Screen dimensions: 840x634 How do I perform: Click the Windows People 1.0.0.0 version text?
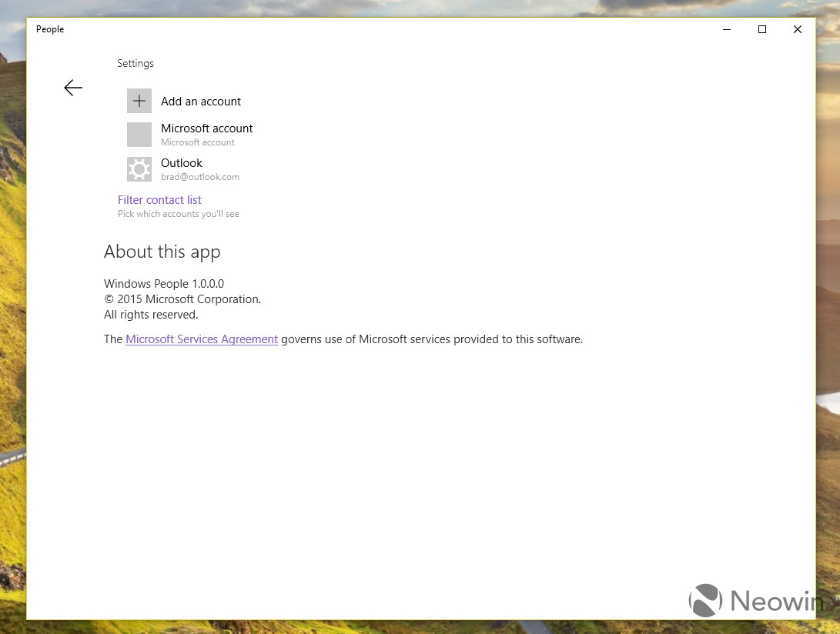coord(164,284)
